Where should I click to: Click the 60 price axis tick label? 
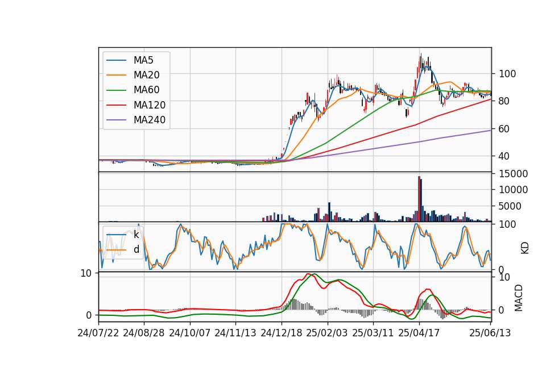(x=504, y=129)
